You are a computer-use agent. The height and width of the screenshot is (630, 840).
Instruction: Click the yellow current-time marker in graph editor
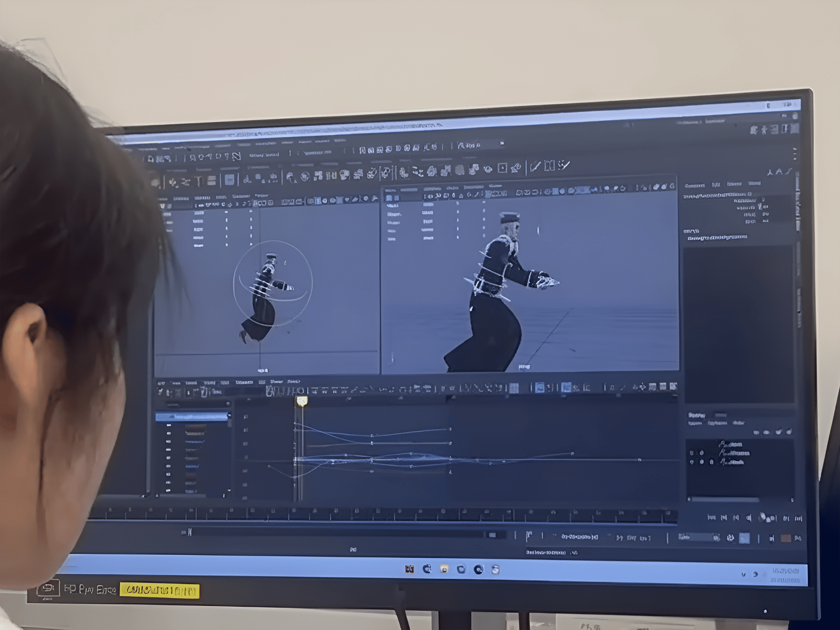302,402
